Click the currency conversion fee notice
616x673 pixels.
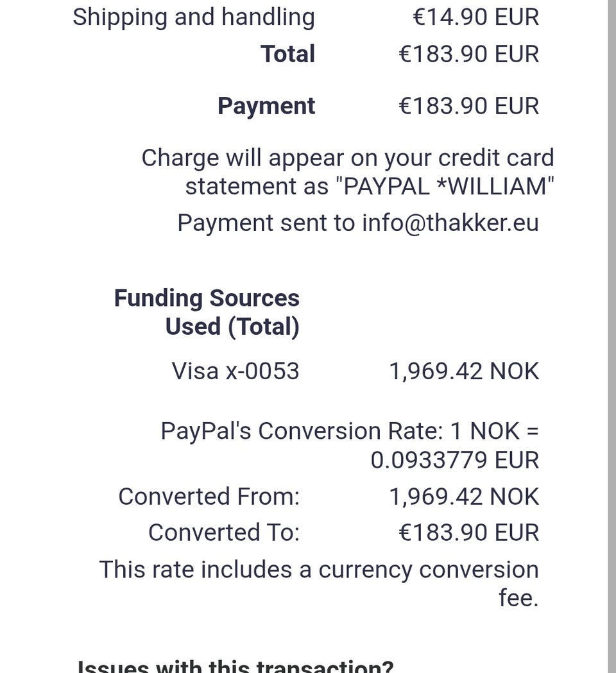(318, 570)
